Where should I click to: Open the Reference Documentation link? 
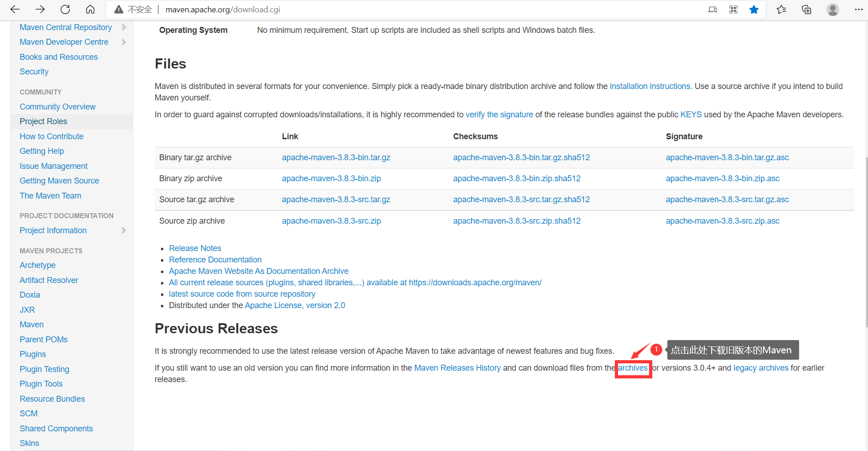[215, 260]
